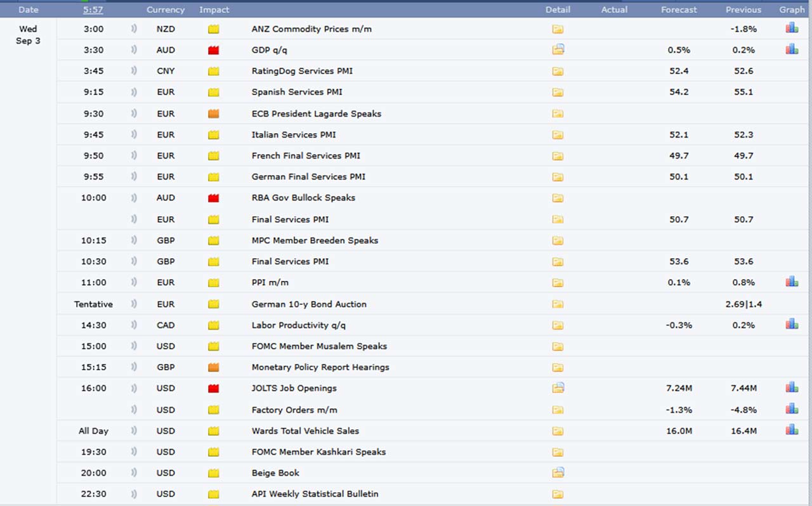Expand details of Monetary Policy Report Hearings

tap(558, 367)
